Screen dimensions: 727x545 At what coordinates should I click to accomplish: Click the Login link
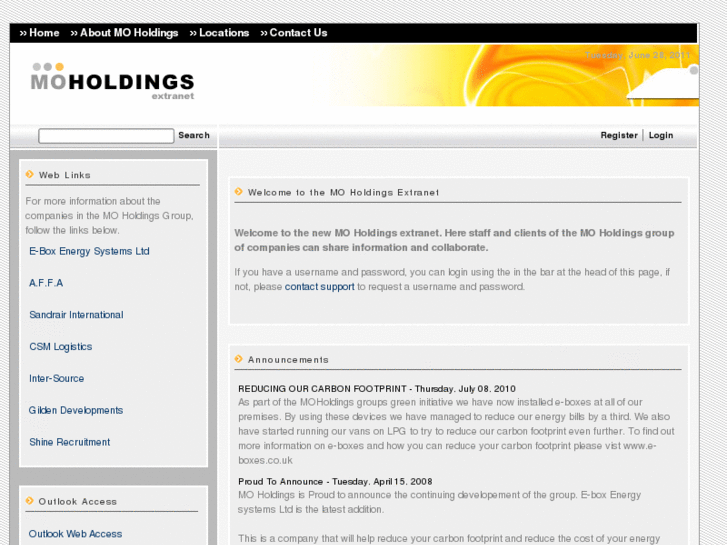click(x=661, y=135)
